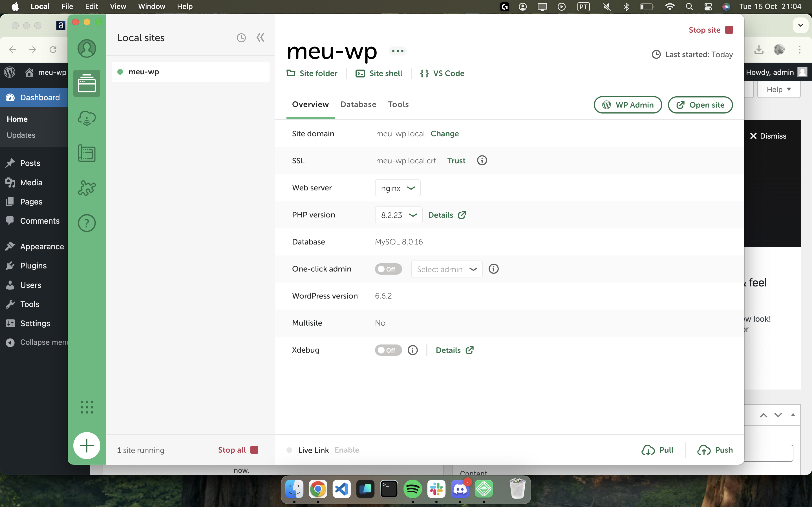812x507 pixels.
Task: Enable Live Link
Action: (x=347, y=450)
